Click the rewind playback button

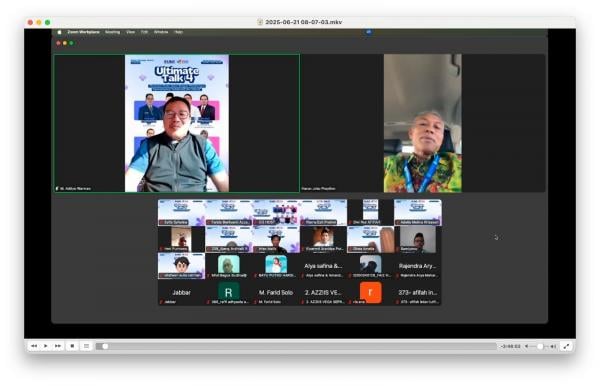34,346
